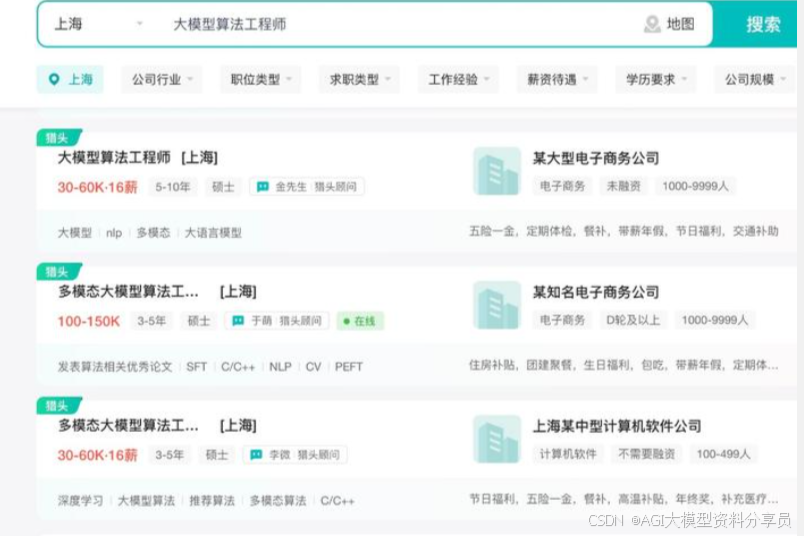Open company 某大型电子商务公司
Image resolution: width=804 pixels, height=536 pixels.
596,158
